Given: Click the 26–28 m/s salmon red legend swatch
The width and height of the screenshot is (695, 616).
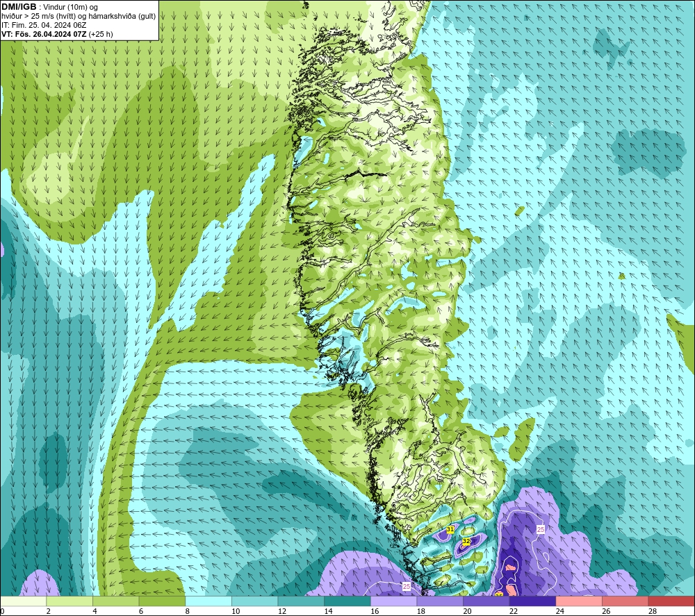Looking at the screenshot, I should pyautogui.click(x=625, y=601).
